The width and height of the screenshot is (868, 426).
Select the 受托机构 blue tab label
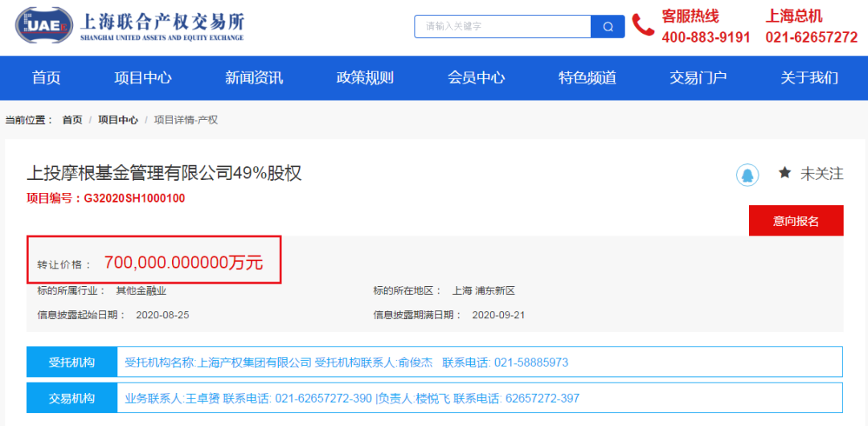(72, 363)
